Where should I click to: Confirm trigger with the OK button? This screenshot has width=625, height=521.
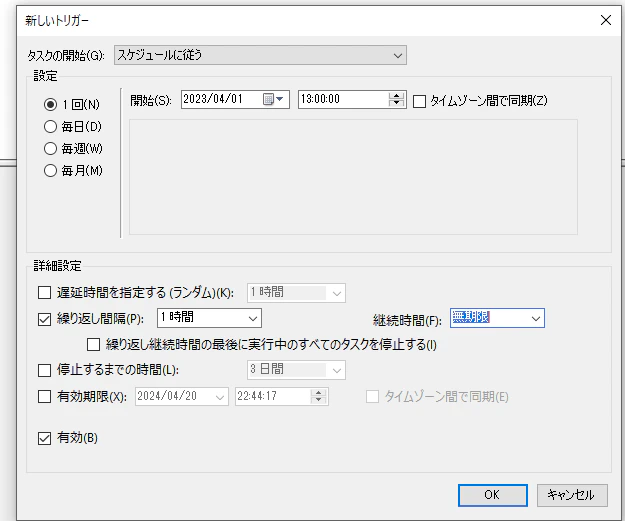[493, 495]
